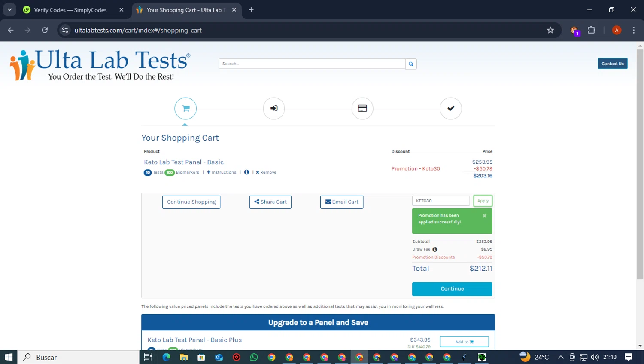View site information icon in address bar

tap(65, 30)
